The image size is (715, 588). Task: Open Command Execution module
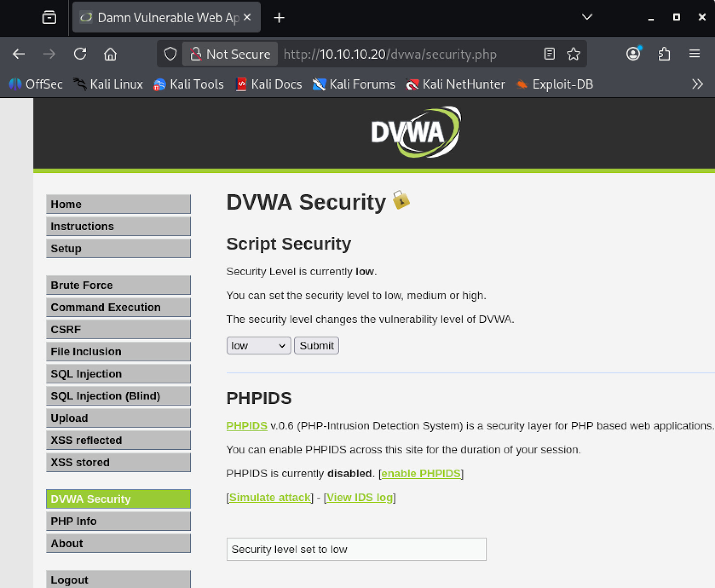(x=118, y=307)
